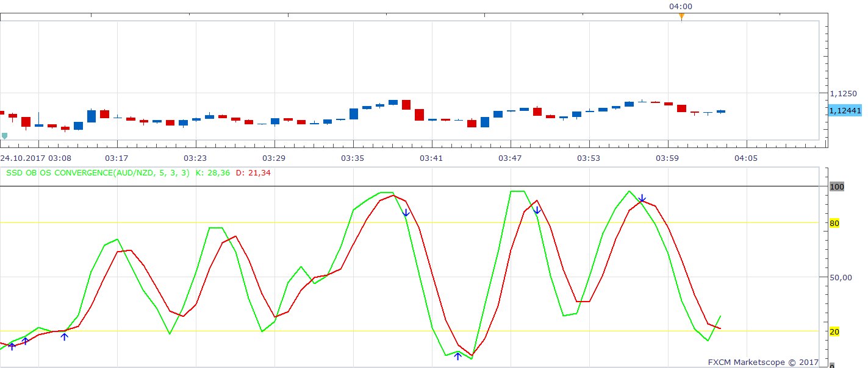Click the 03:41 time axis label
This screenshot has width=868, height=368.
(x=431, y=158)
